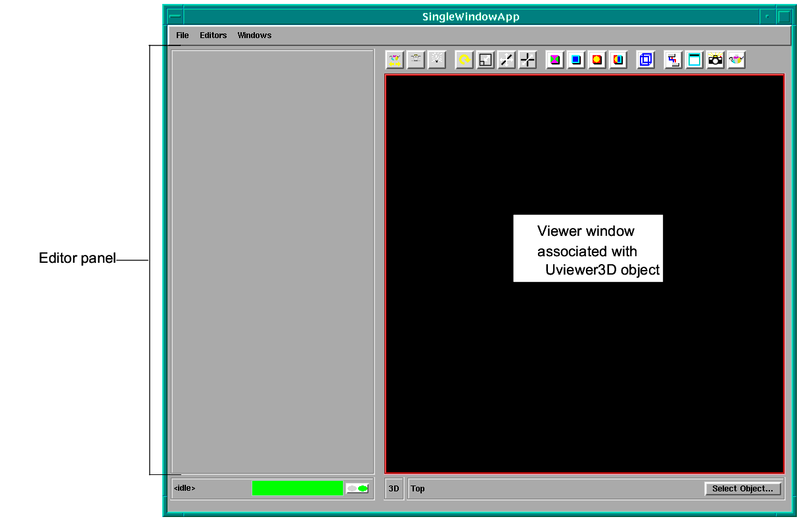Click the camera snapshot icon in toolbar
This screenshot has height=519, width=812.
[x=715, y=60]
